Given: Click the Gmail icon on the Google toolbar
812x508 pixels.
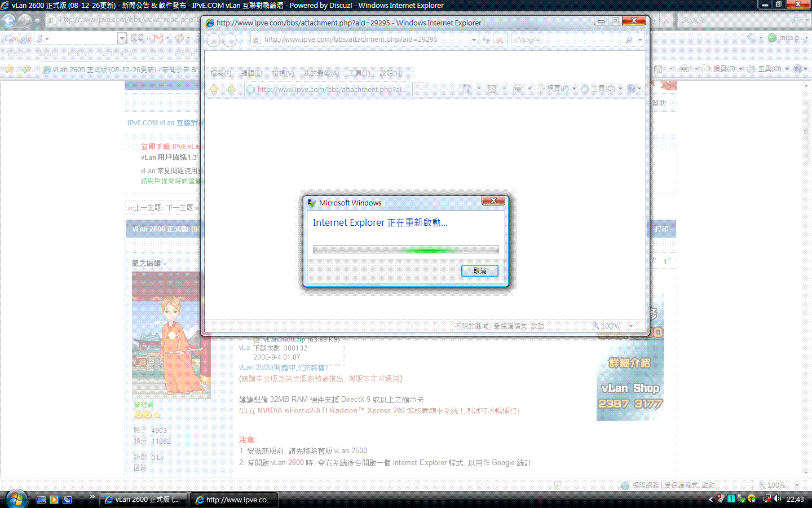Looking at the screenshot, I should click(159, 38).
